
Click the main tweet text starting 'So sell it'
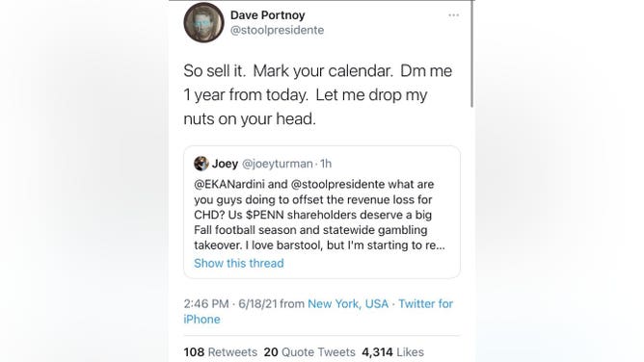[x=318, y=94]
